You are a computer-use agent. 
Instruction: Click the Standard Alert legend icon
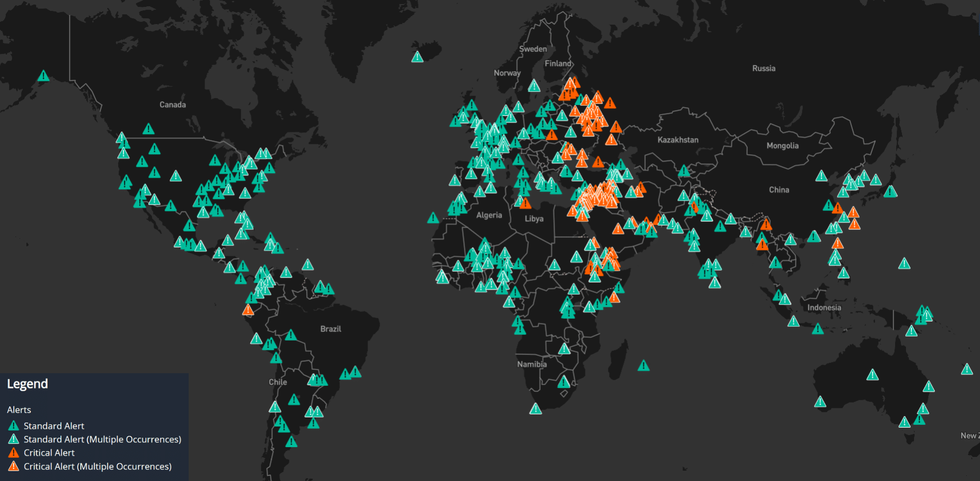click(14, 426)
